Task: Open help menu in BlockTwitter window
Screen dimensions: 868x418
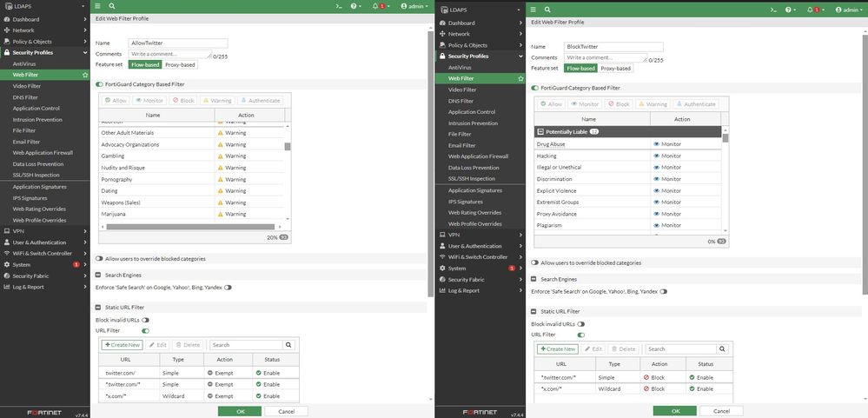Action: (x=790, y=10)
